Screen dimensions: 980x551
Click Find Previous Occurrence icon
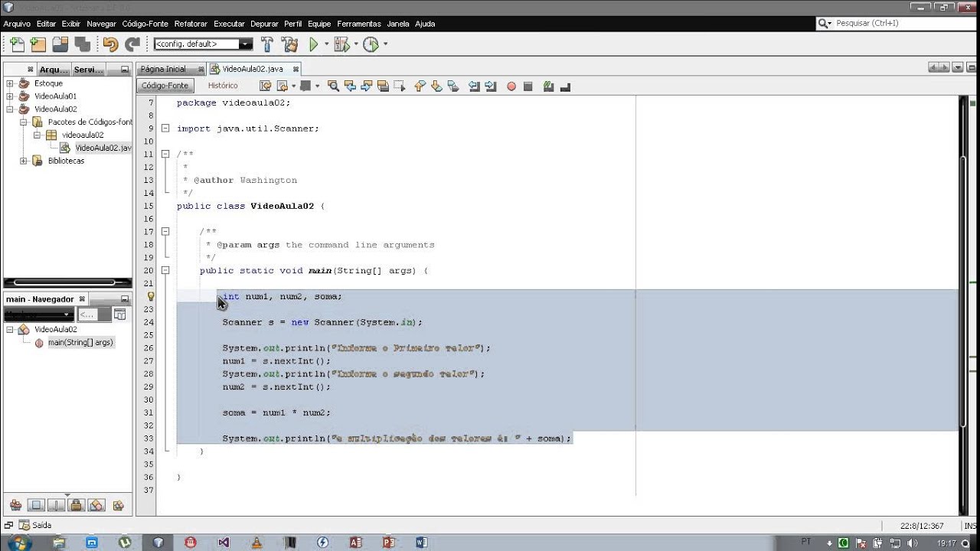pyautogui.click(x=350, y=86)
